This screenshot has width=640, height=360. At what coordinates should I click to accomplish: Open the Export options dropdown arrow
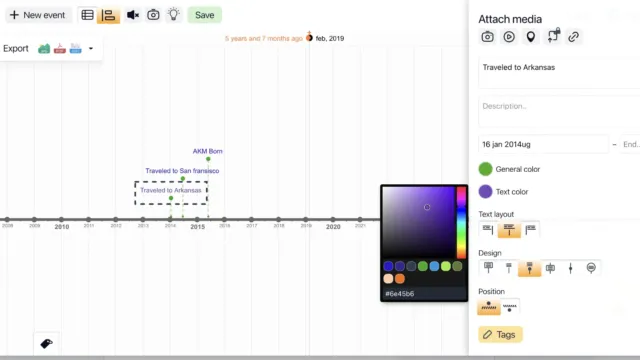click(91, 49)
